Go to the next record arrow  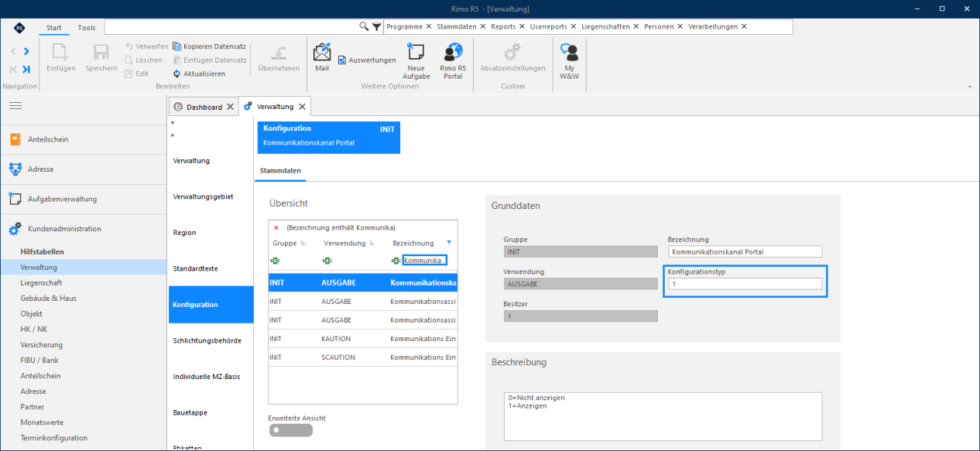tap(26, 51)
